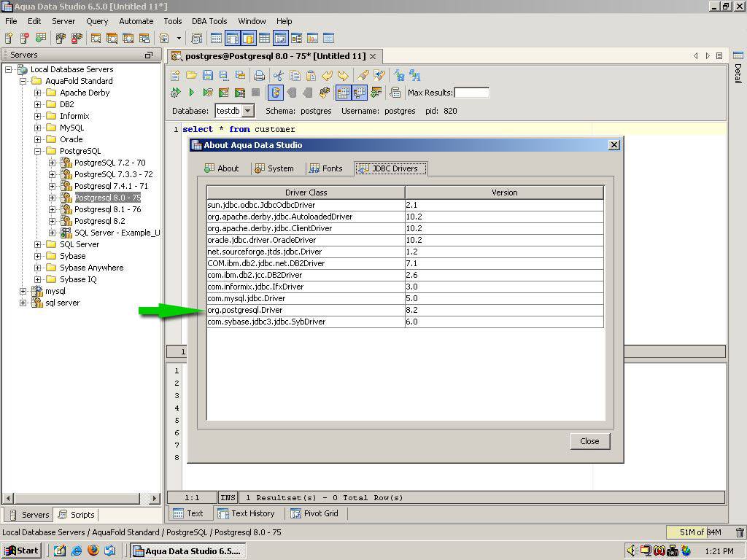Click into the Max Results input field

472,93
